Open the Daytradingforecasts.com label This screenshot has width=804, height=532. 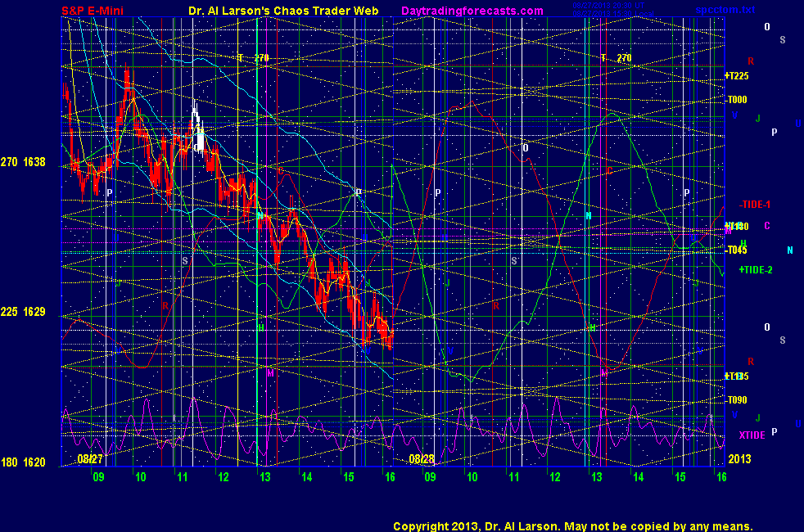coord(472,11)
